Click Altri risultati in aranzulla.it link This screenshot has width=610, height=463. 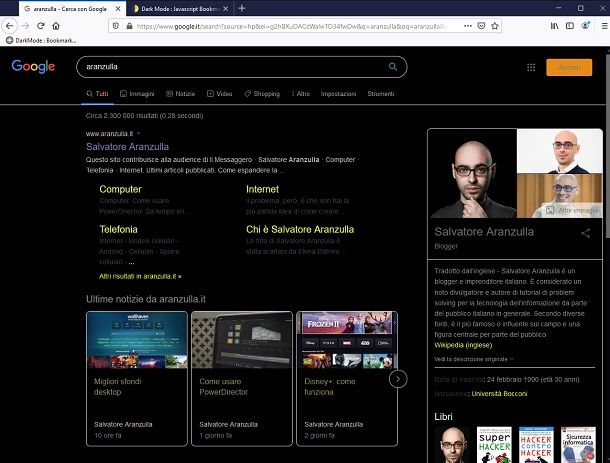click(x=140, y=276)
